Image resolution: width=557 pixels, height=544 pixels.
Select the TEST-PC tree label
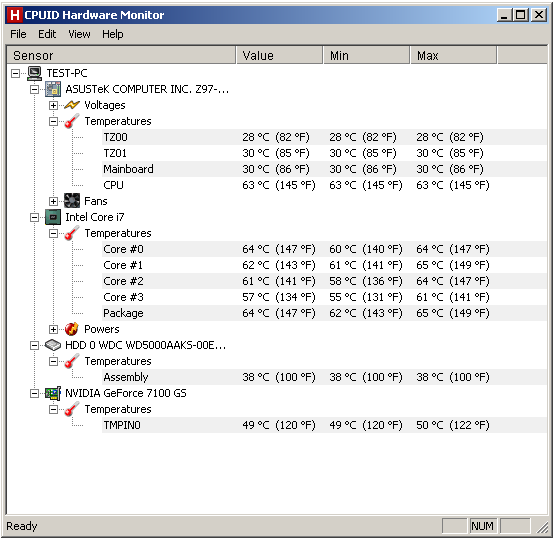pyautogui.click(x=67, y=73)
